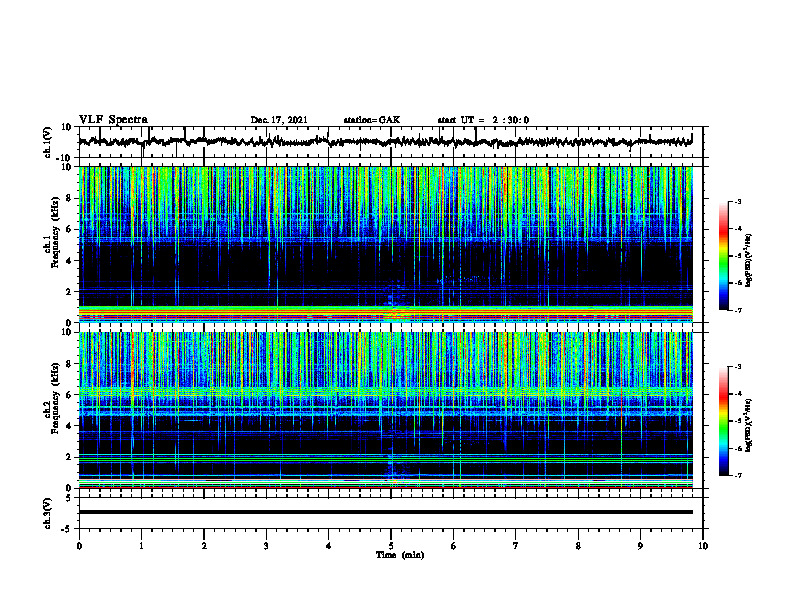Click time axis tick label "4"

tap(329, 546)
